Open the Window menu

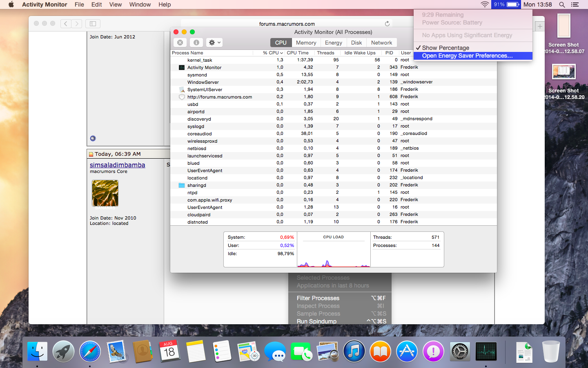pyautogui.click(x=140, y=4)
